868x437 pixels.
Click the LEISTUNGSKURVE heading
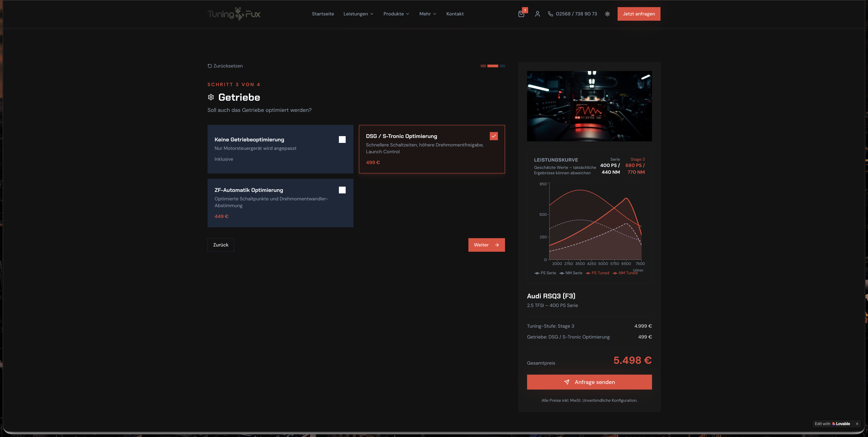coord(556,160)
